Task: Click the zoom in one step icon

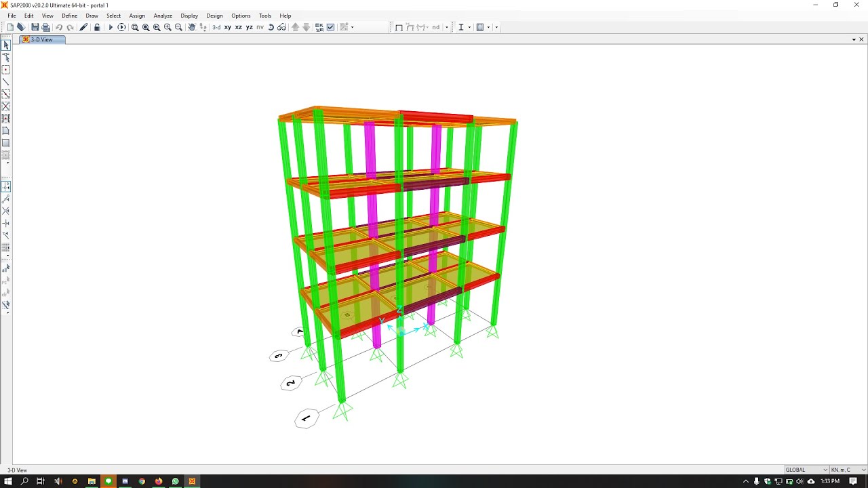Action: pyautogui.click(x=167, y=27)
